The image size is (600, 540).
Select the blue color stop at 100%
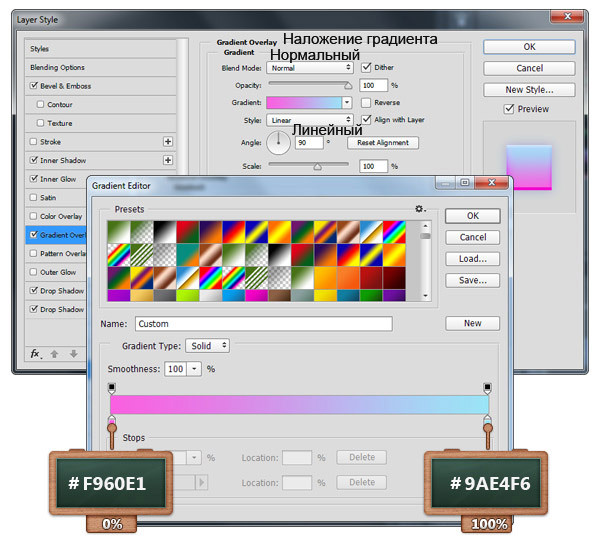click(487, 420)
